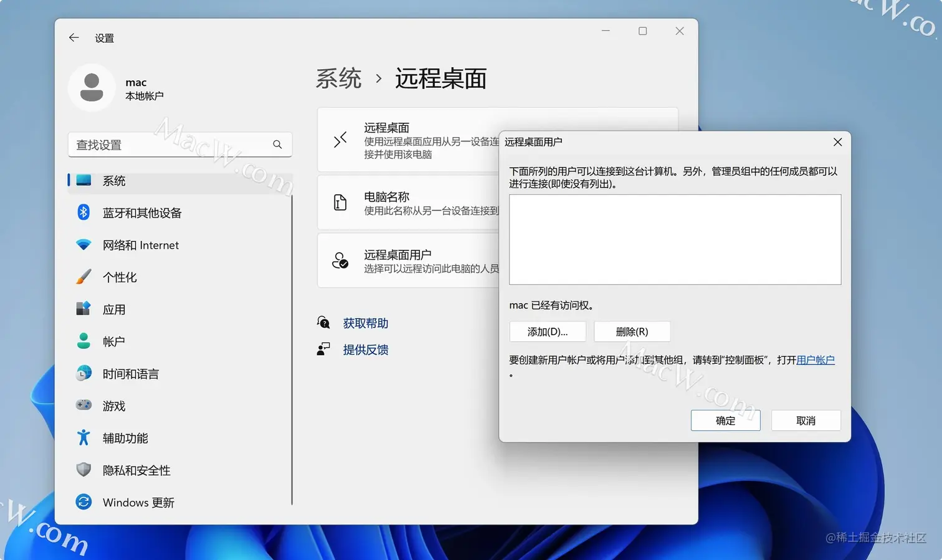Select the 系统 monitor icon in sidebar
Viewport: 942px width, 560px height.
[x=83, y=181]
